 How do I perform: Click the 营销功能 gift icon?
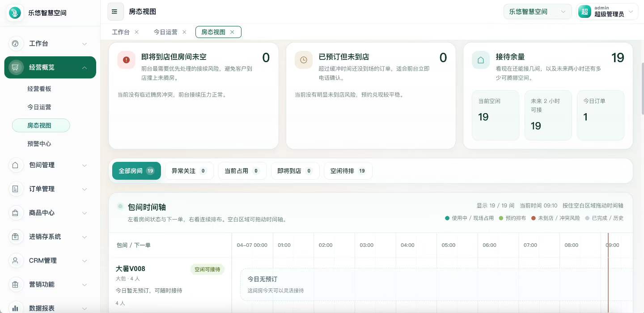pos(16,284)
